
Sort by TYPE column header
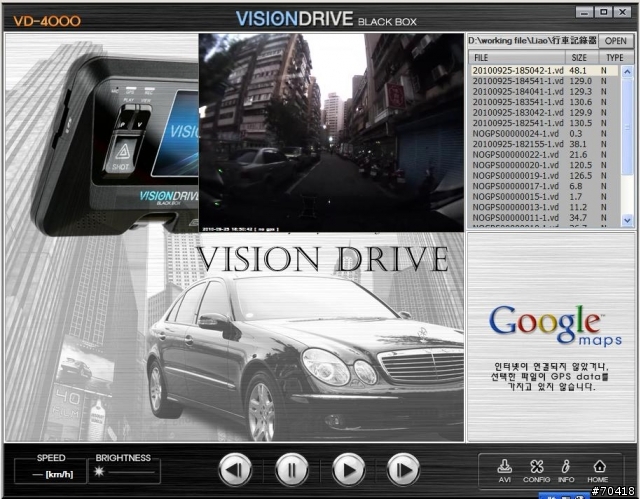point(616,58)
